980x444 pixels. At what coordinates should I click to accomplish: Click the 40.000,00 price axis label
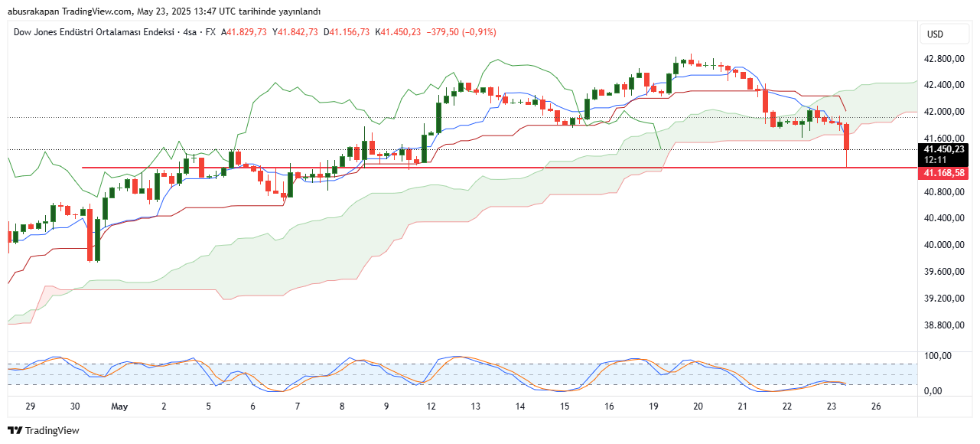(x=945, y=245)
